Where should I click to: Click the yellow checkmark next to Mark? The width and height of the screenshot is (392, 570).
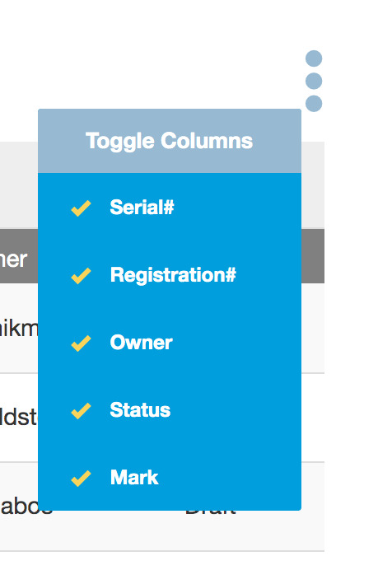click(81, 478)
